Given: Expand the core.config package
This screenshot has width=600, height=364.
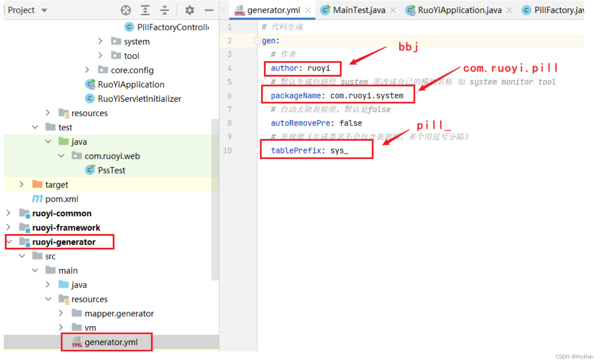Looking at the screenshot, I should coord(87,70).
